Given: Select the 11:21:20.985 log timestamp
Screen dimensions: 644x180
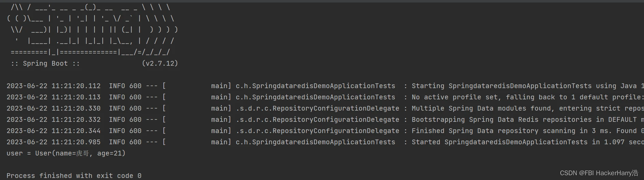Looking at the screenshot, I should 76,142.
